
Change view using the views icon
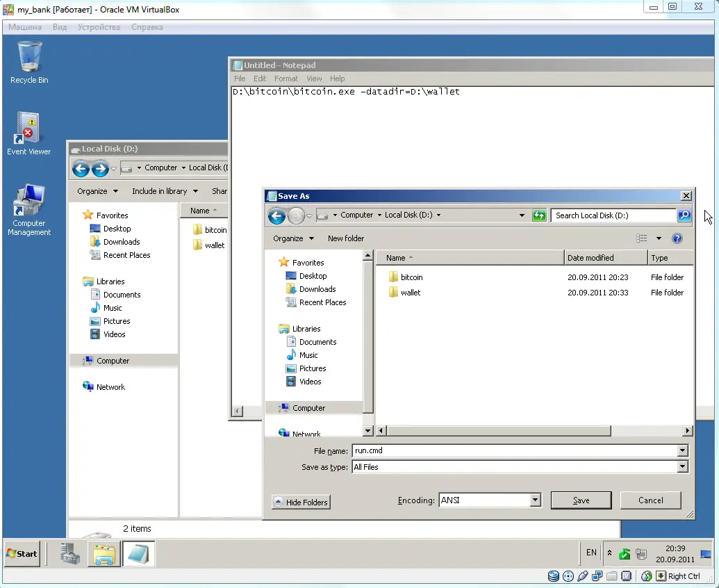(x=642, y=238)
